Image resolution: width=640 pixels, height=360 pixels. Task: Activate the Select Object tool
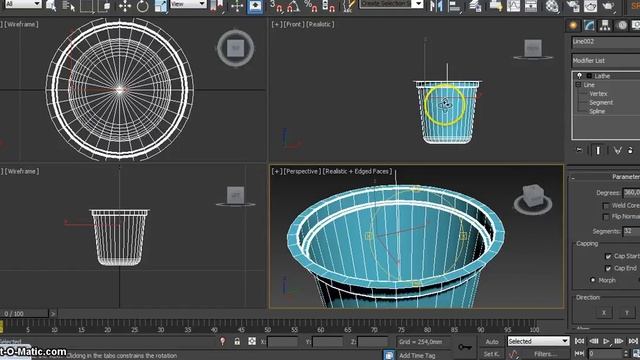[x=51, y=5]
